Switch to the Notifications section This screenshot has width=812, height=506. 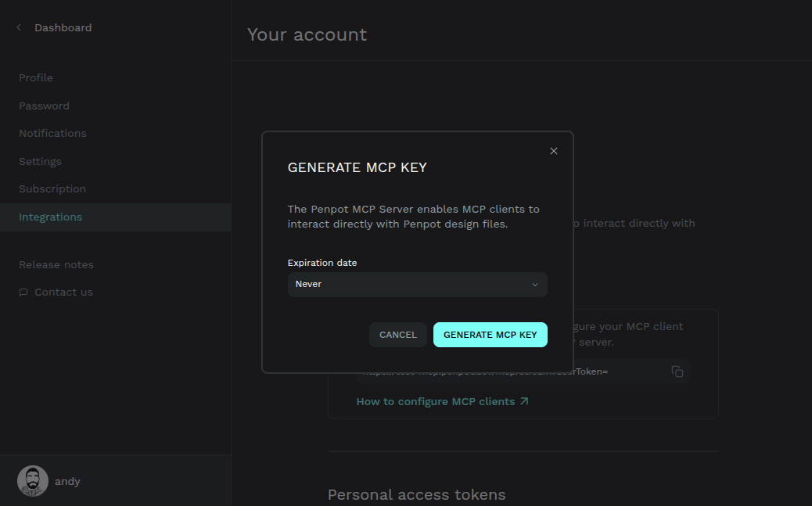coord(52,133)
